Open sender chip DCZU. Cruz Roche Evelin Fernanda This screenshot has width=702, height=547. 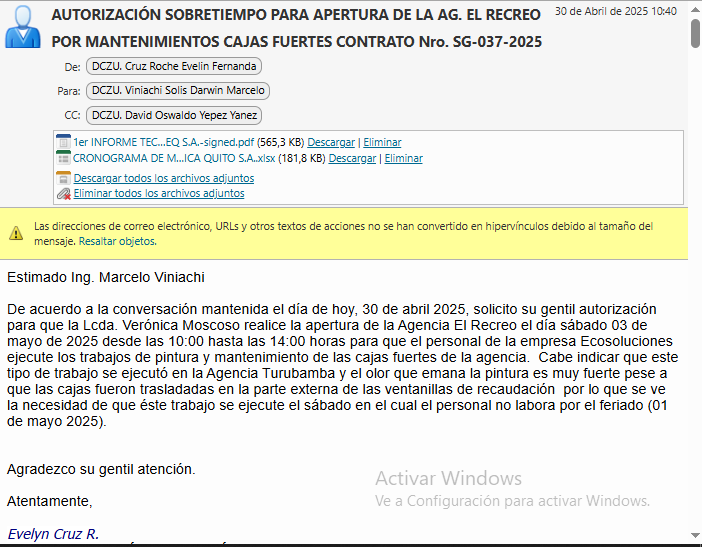coord(174,66)
